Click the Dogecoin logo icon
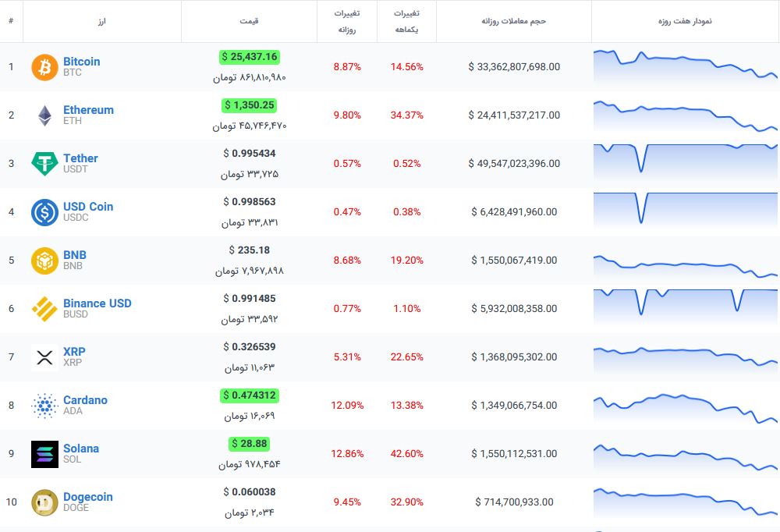The height and width of the screenshot is (532, 780). [x=44, y=502]
